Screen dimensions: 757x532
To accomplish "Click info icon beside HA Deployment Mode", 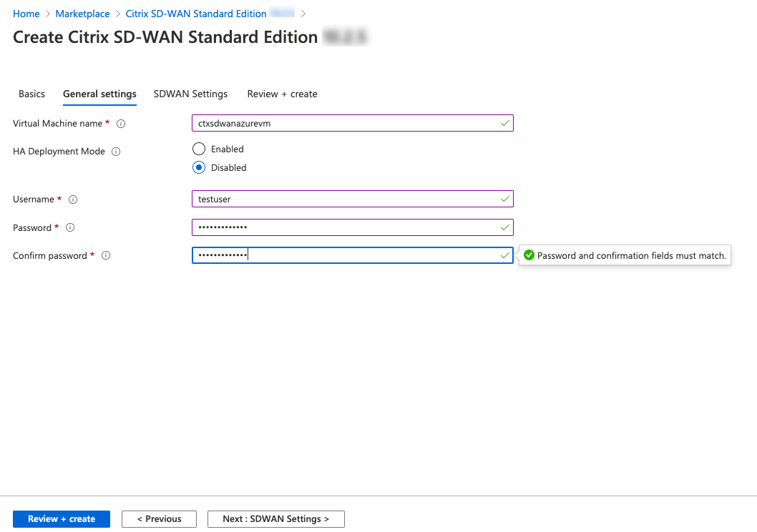I will tap(116, 152).
